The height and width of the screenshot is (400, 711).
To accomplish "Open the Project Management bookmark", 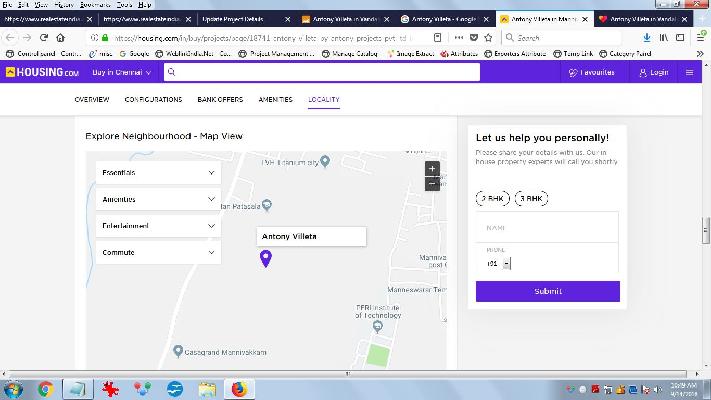I will [x=276, y=54].
